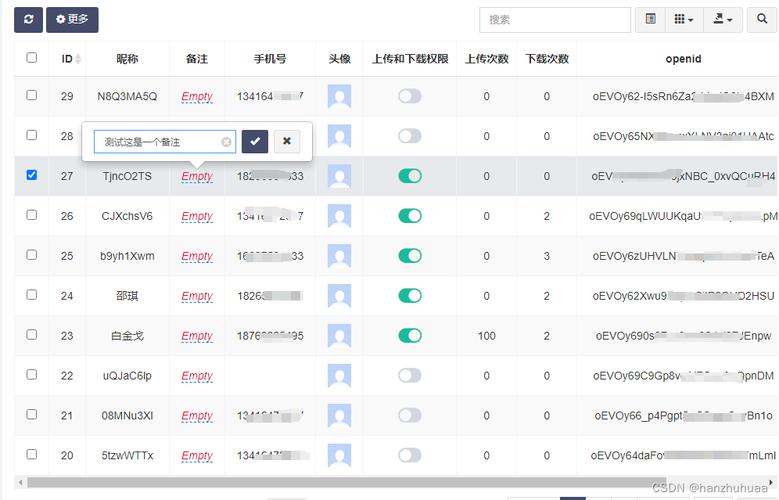Edit the Empty remark for 5tzwWTTx
The width and height of the screenshot is (779, 500).
[x=197, y=456]
